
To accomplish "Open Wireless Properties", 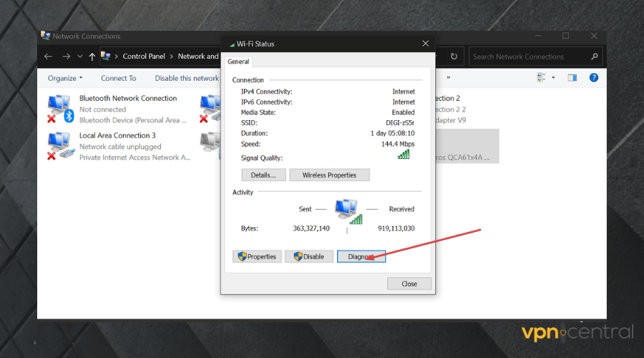I will click(x=329, y=175).
